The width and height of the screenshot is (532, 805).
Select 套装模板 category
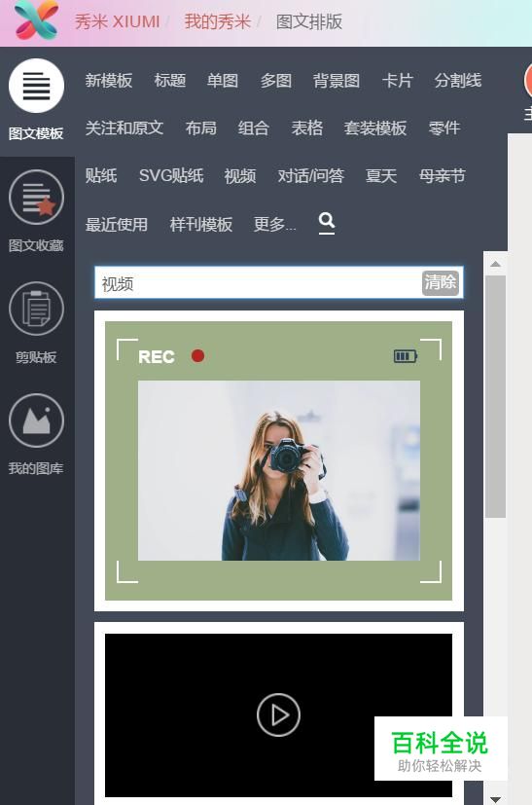pyautogui.click(x=375, y=128)
